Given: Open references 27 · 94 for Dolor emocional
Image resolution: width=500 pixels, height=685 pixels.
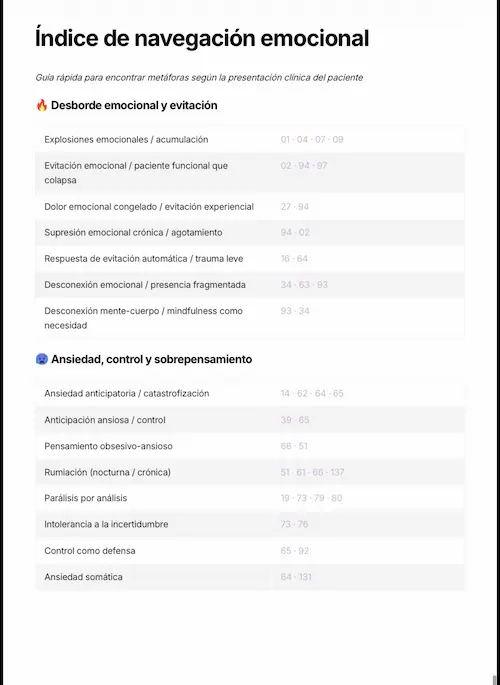Looking at the screenshot, I should point(295,206).
